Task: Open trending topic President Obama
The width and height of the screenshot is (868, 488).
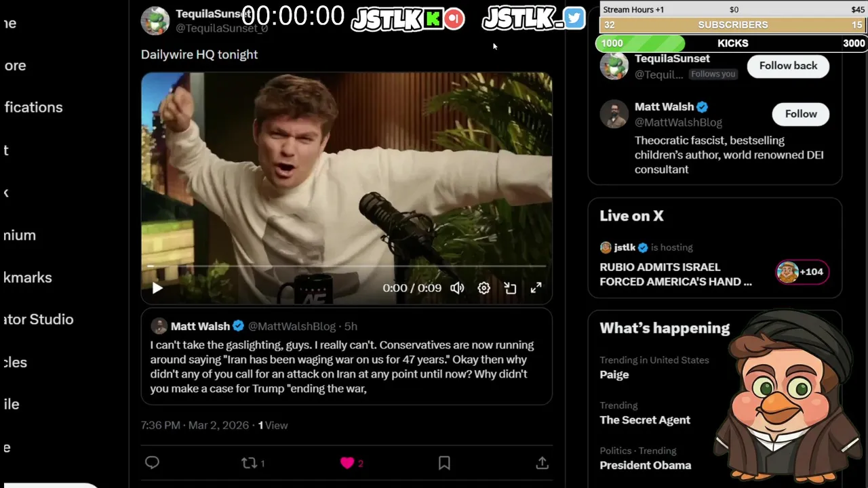Action: pyautogui.click(x=645, y=466)
